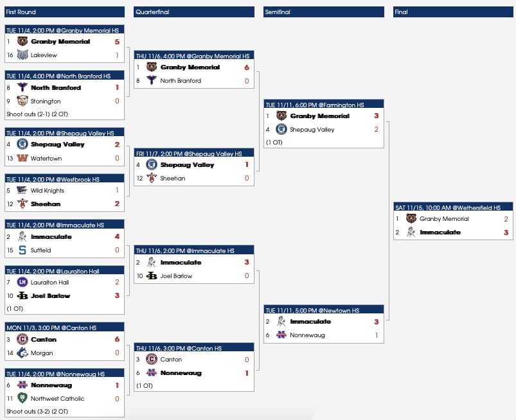Click the Semifinal column header
The height and width of the screenshot is (420, 516).
(324, 12)
